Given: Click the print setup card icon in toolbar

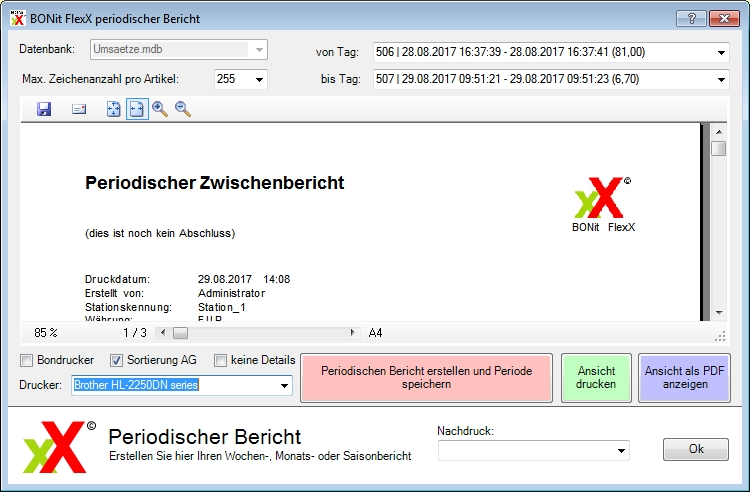Looking at the screenshot, I should tap(79, 109).
